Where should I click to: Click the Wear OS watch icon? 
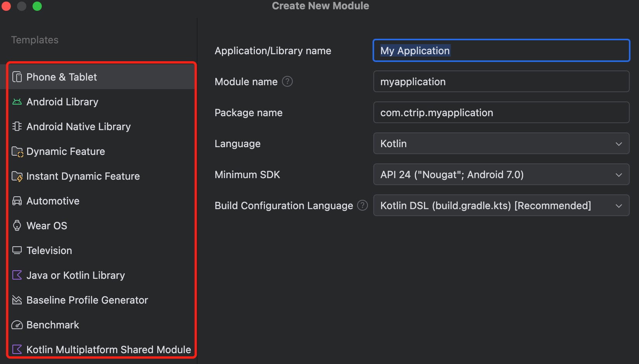pyautogui.click(x=17, y=226)
